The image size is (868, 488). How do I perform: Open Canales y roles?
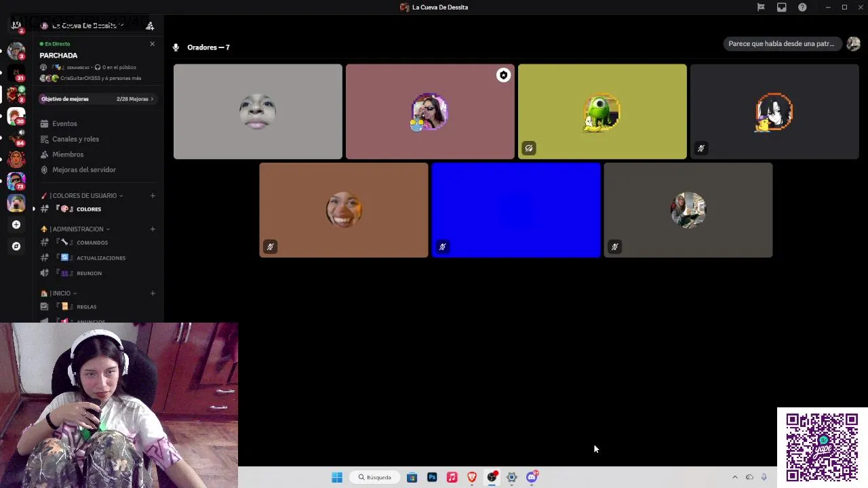pos(98,139)
